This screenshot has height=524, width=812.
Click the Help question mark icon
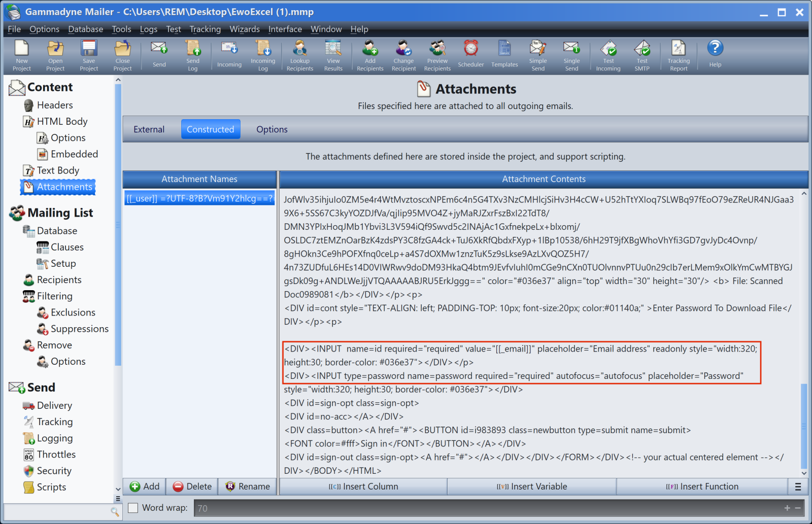(x=715, y=48)
